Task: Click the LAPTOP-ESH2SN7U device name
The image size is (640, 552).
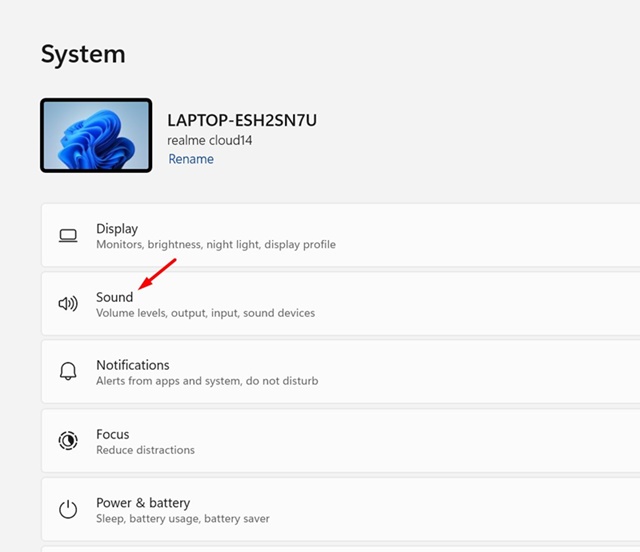Action: point(242,120)
